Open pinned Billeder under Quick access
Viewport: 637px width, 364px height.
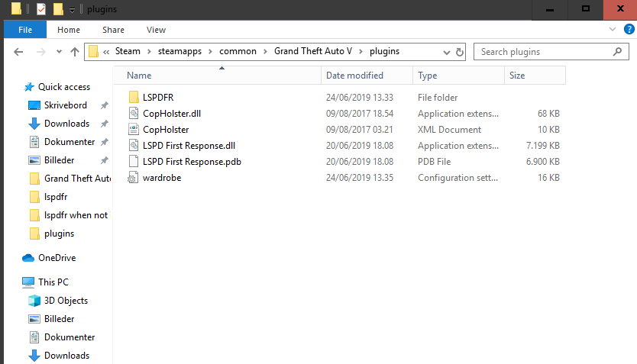(x=60, y=160)
